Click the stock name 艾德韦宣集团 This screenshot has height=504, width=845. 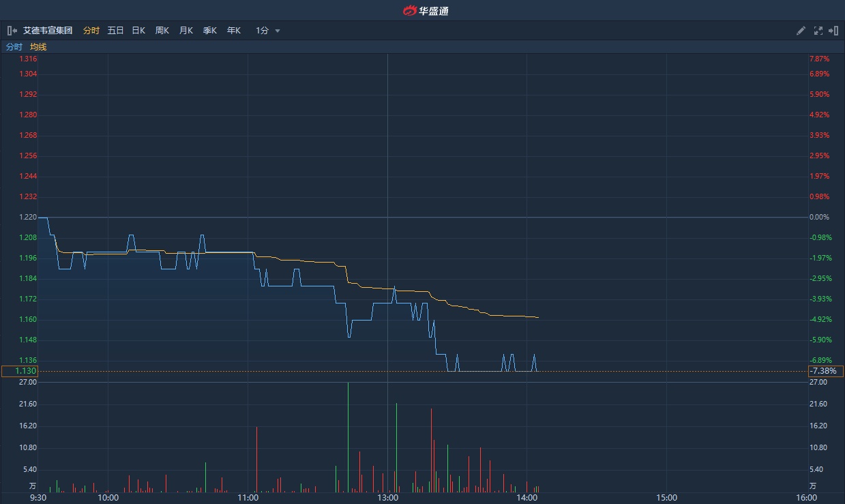pyautogui.click(x=48, y=31)
